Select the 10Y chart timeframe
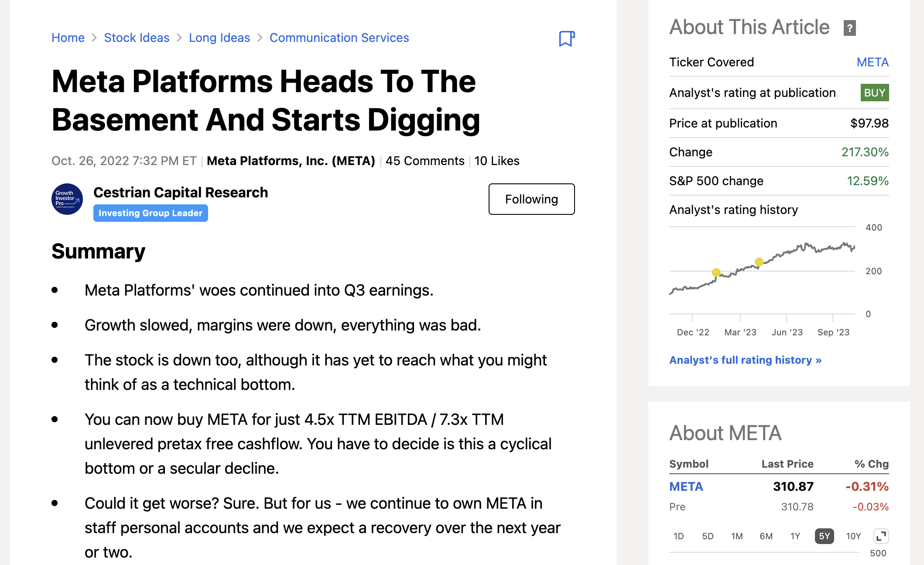Viewport: 924px width, 565px height. point(853,536)
